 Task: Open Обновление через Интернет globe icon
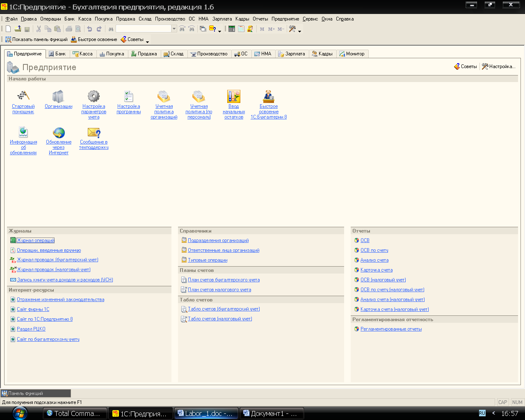59,132
